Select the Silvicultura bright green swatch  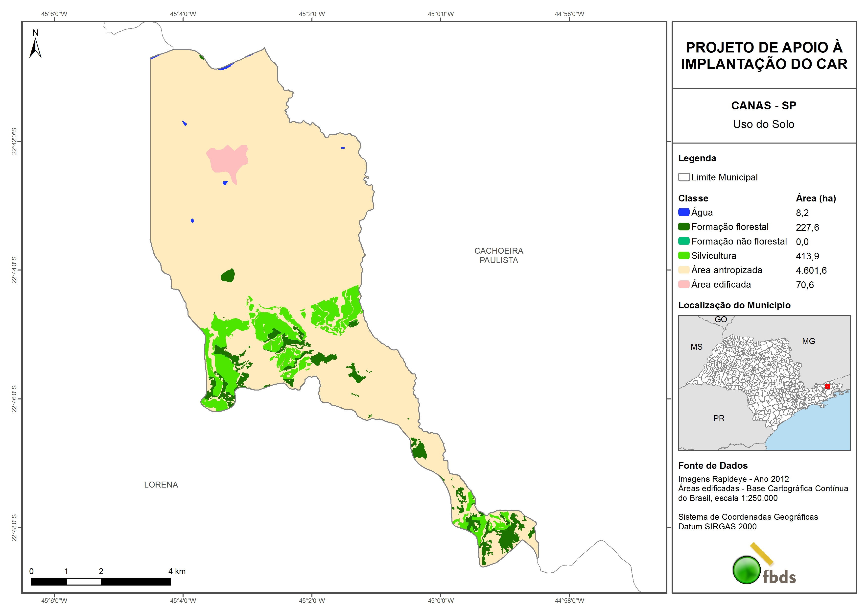pos(683,255)
